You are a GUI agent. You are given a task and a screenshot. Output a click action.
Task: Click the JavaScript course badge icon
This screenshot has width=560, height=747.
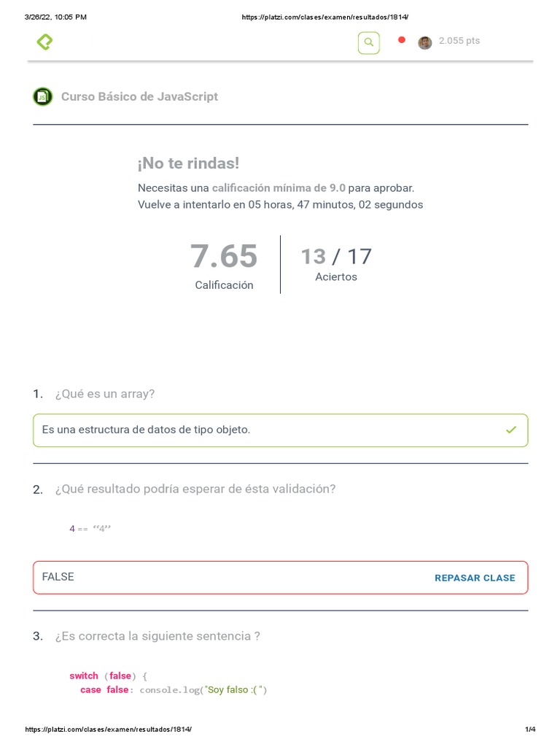click(x=43, y=96)
